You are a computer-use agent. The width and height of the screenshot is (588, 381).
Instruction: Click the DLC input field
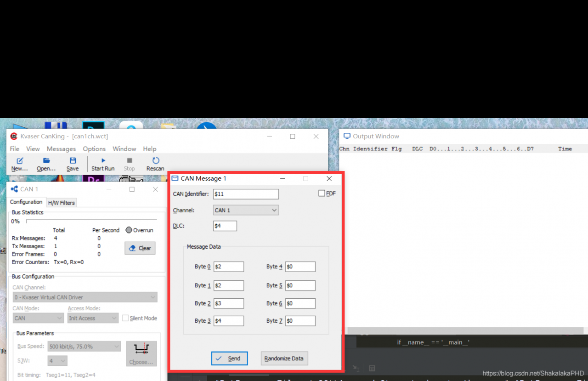225,226
